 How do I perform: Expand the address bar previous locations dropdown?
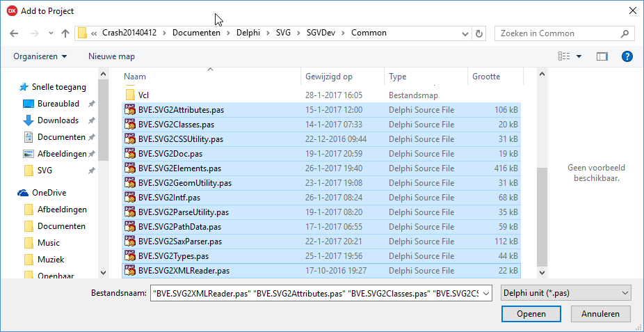[464, 33]
